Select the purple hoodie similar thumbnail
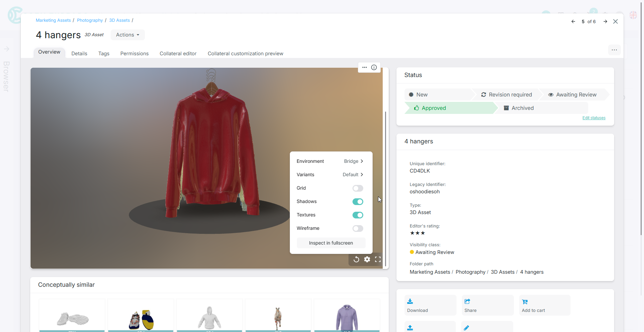 [347, 317]
